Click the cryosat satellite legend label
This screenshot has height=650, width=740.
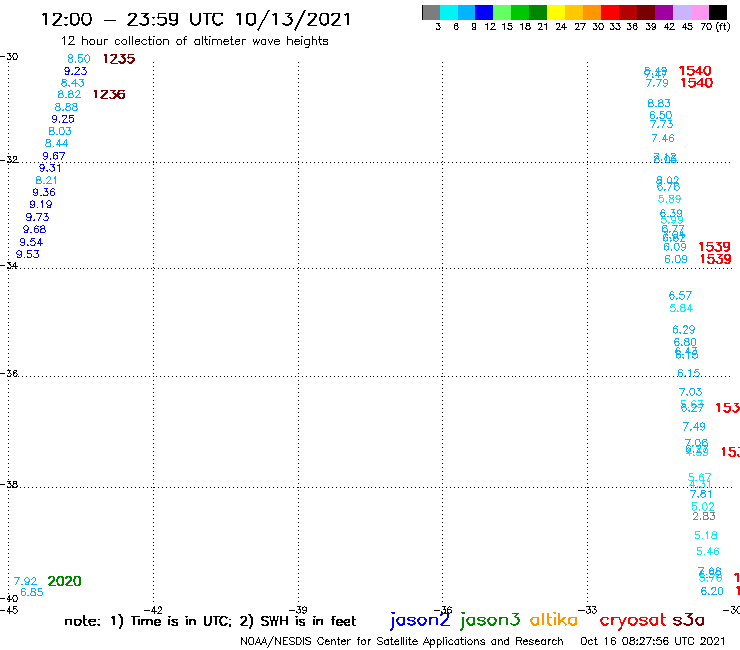click(632, 620)
